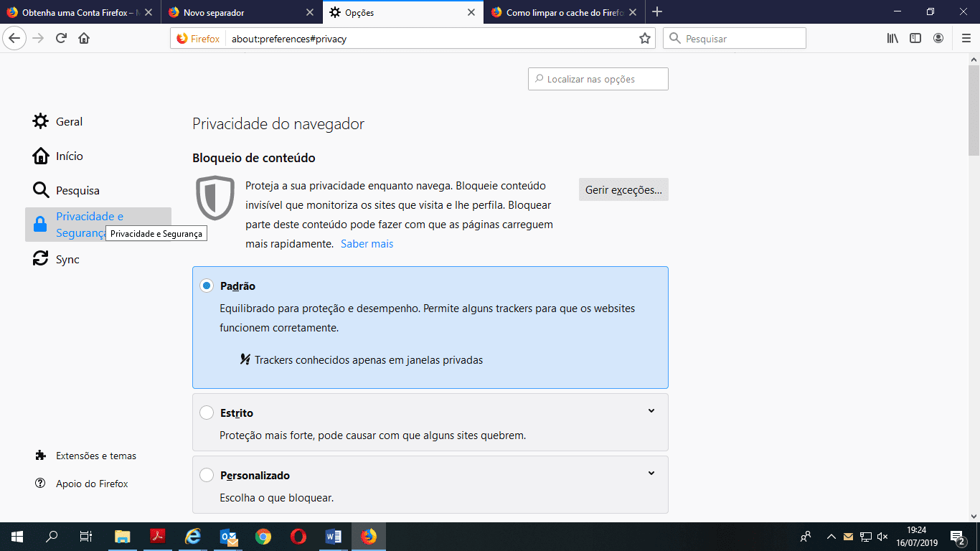Select the Personalizado protection level
This screenshot has height=551, width=980.
[207, 474]
